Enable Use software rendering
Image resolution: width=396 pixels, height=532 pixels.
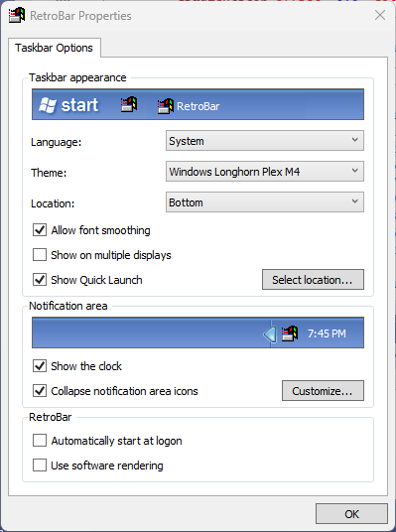tap(40, 465)
